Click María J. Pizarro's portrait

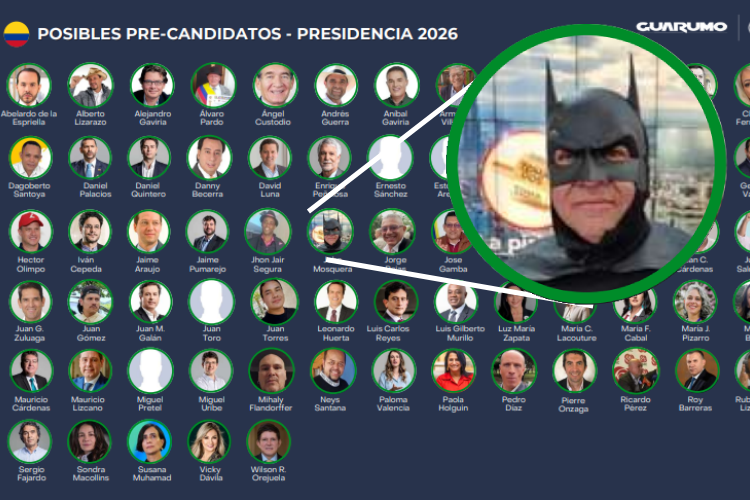tap(695, 302)
